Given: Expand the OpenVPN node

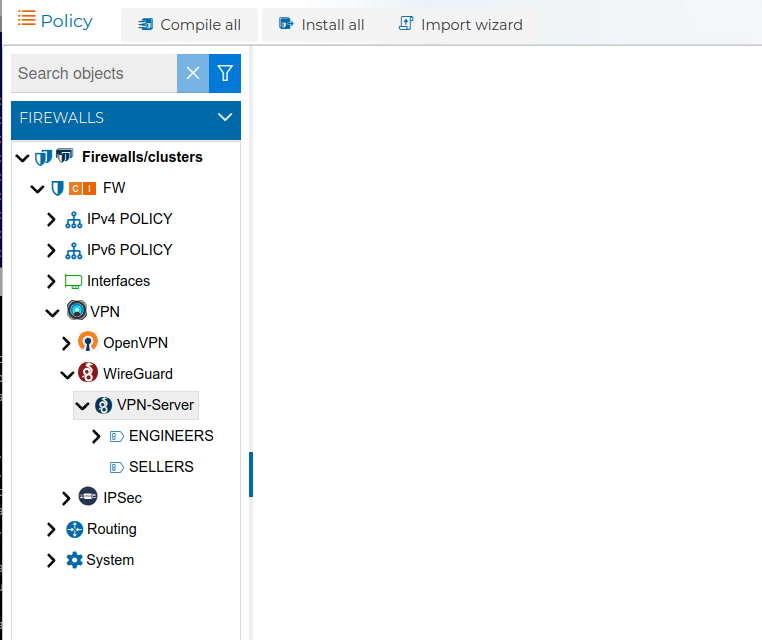Looking at the screenshot, I should [67, 343].
